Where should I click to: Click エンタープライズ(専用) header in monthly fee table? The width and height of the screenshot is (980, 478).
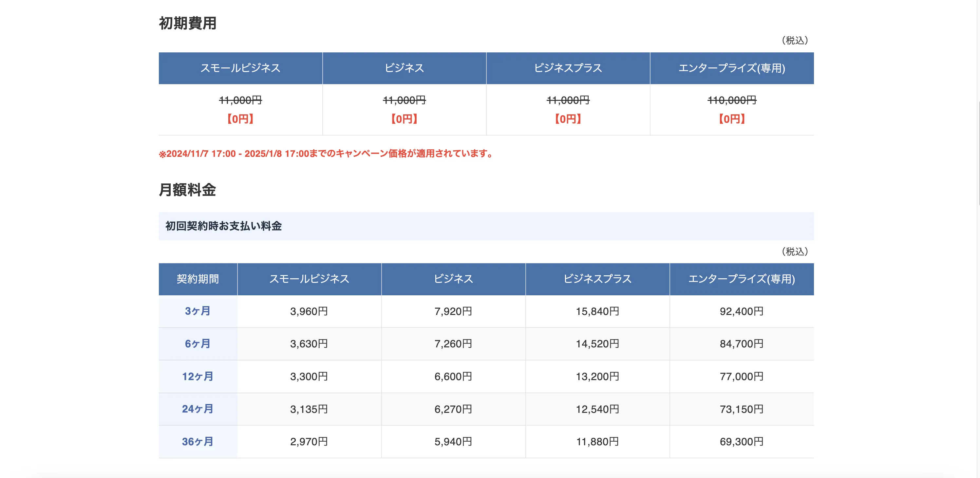pyautogui.click(x=742, y=279)
